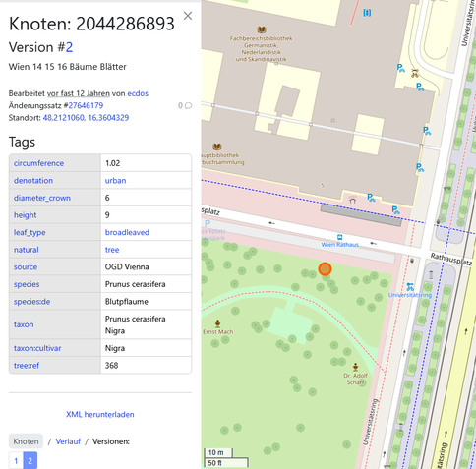Click 'Prunus cerasifera' species value
The image size is (476, 469).
pos(135,284)
